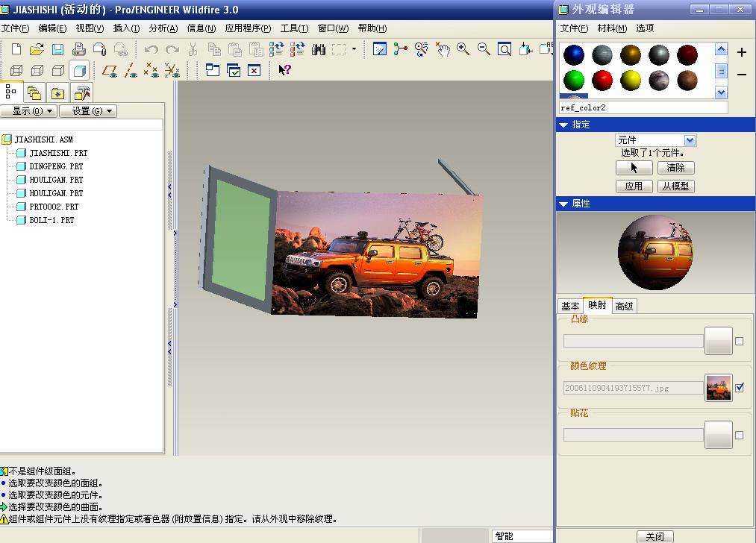Open the Find tool binoculars icon
The height and width of the screenshot is (543, 756).
pyautogui.click(x=319, y=49)
